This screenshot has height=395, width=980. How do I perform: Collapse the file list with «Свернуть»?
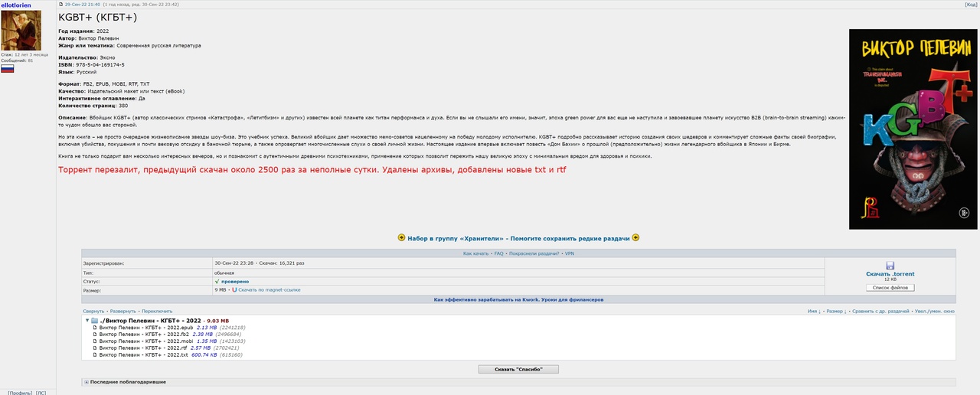[x=93, y=312]
